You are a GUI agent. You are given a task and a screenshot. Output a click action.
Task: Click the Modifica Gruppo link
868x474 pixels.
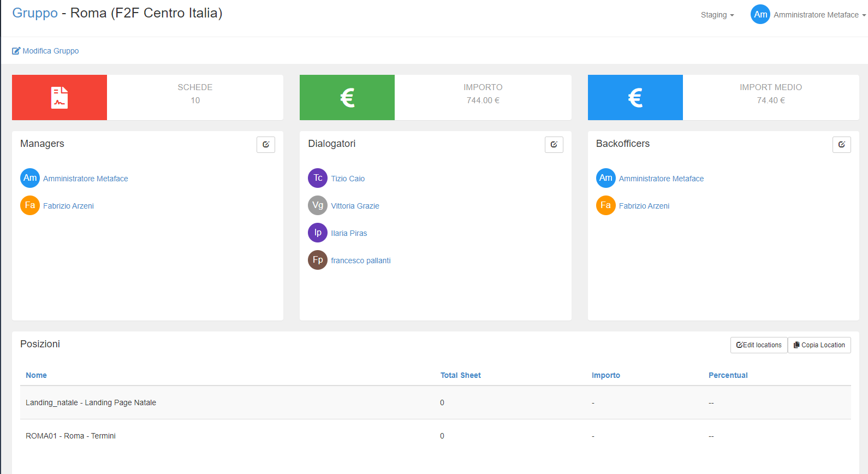click(x=46, y=51)
